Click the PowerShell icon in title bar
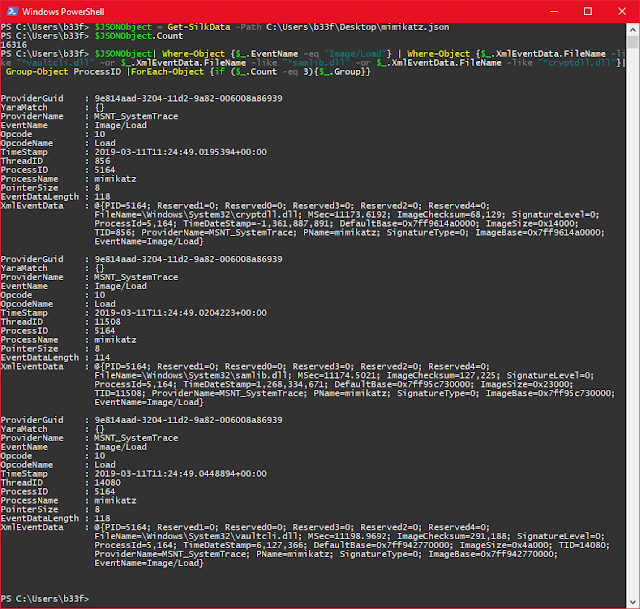Image resolution: width=640 pixels, height=609 pixels. [x=12, y=11]
